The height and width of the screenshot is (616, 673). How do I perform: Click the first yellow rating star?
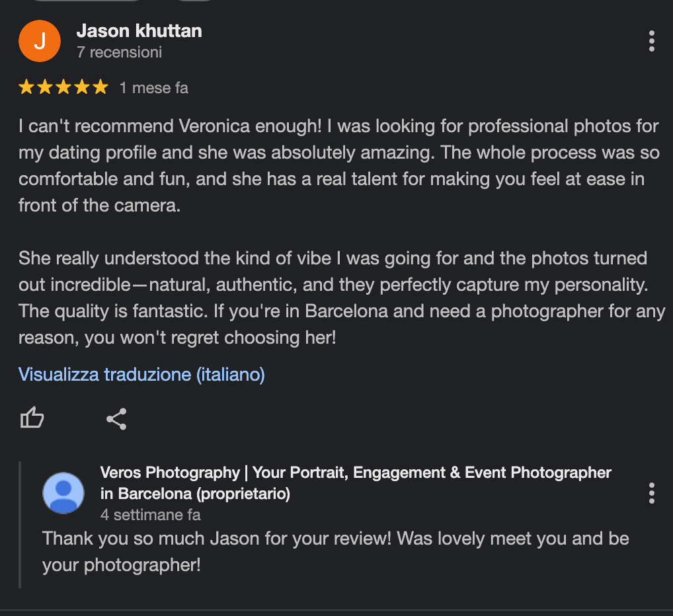[x=26, y=87]
